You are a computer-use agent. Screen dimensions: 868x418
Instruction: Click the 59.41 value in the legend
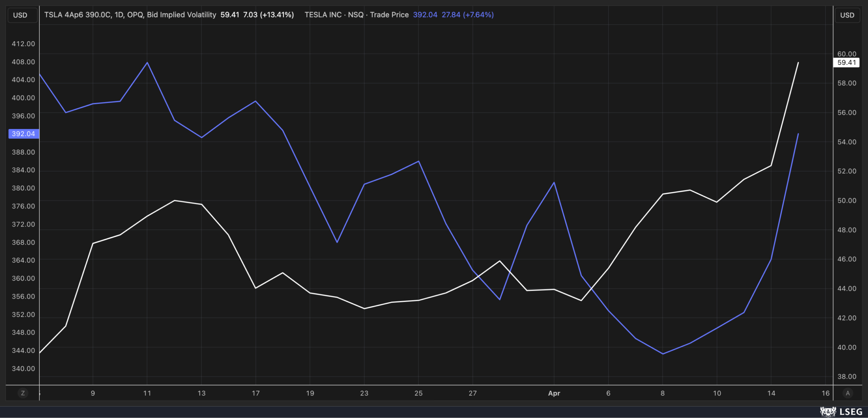230,15
